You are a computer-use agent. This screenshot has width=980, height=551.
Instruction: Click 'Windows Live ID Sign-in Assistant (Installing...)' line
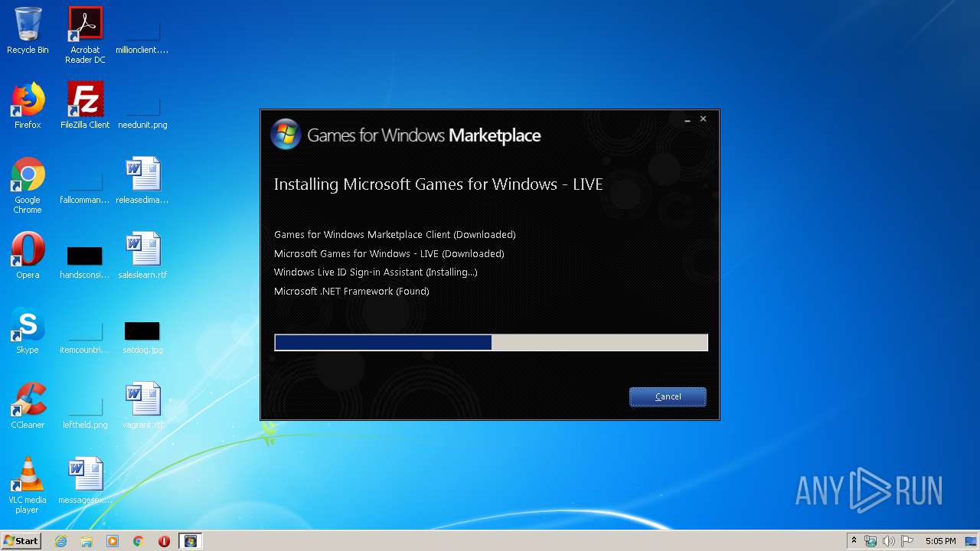coord(376,272)
